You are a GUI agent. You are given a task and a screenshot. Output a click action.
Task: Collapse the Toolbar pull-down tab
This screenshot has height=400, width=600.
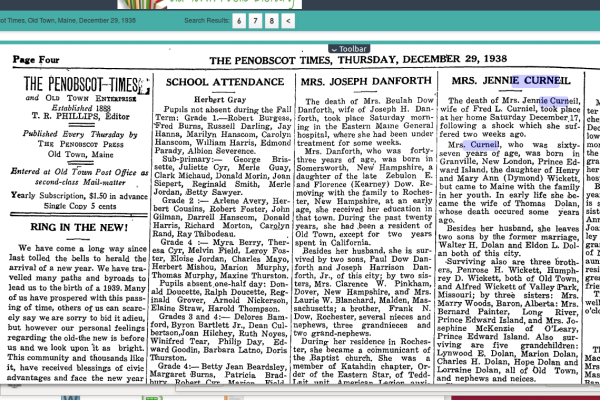coord(349,47)
